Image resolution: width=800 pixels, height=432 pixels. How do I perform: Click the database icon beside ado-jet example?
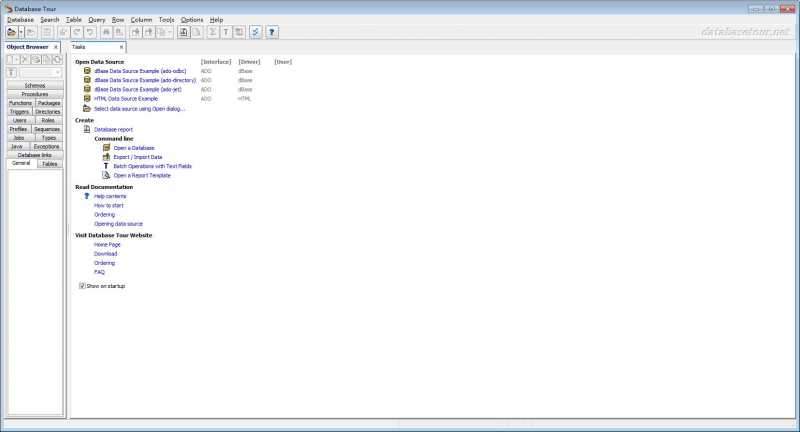click(x=87, y=89)
